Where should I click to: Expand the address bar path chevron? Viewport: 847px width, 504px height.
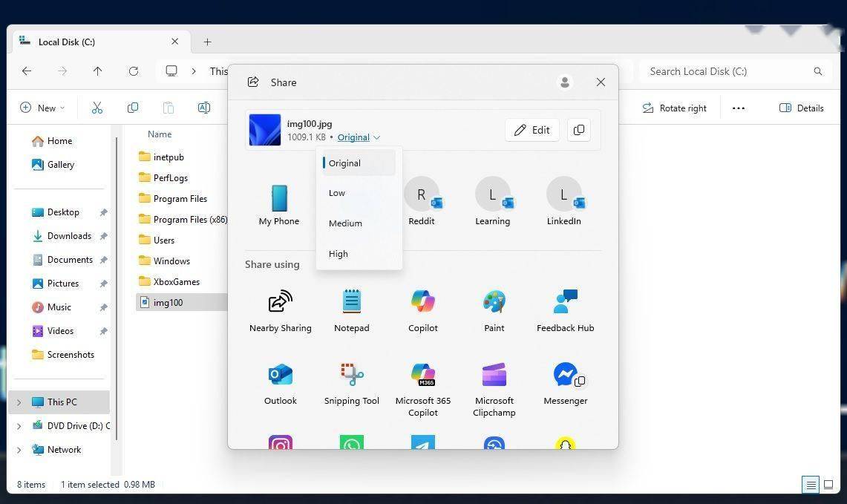[194, 71]
